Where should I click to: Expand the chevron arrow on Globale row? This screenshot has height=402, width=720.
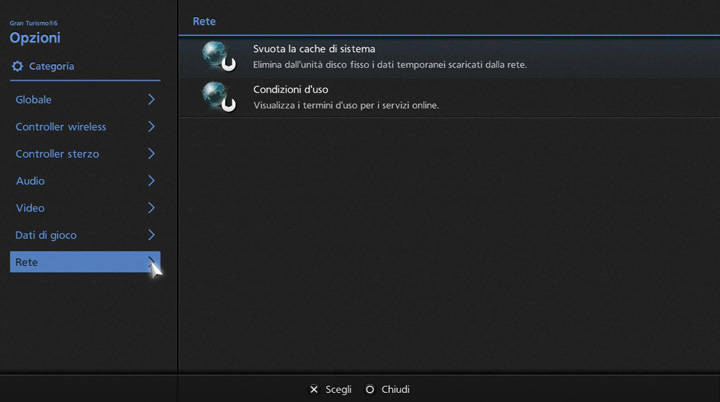151,100
